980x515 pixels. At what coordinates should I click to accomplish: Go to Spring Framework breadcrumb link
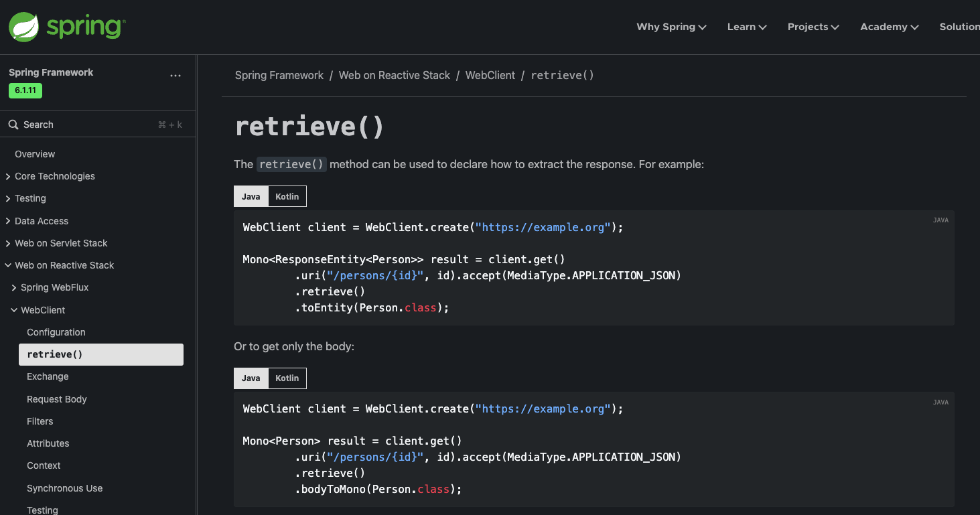click(279, 75)
